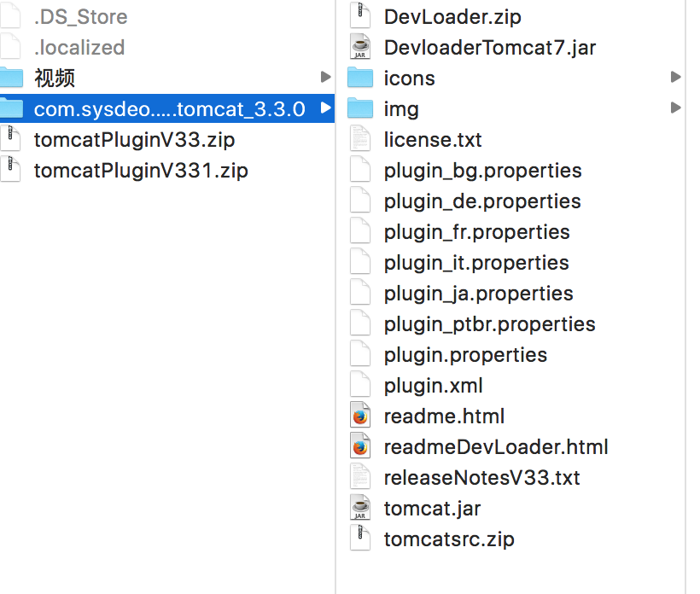
Task: Click the tomcatPluginV331.zip archive icon
Action: pyautogui.click(x=11, y=170)
